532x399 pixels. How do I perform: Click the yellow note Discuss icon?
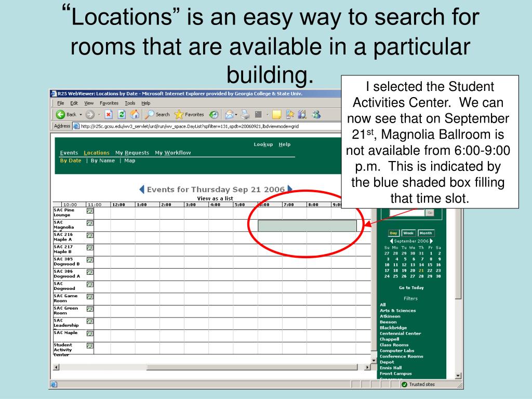click(276, 115)
